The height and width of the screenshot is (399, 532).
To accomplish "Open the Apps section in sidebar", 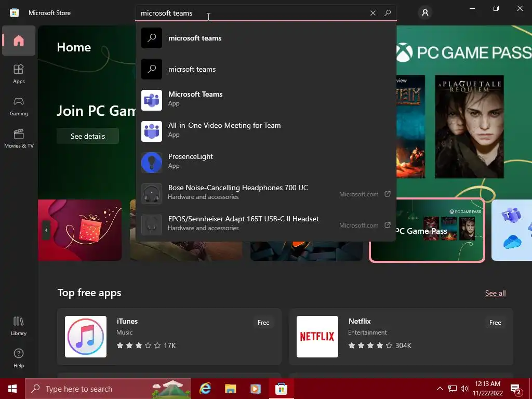I will pos(19,74).
